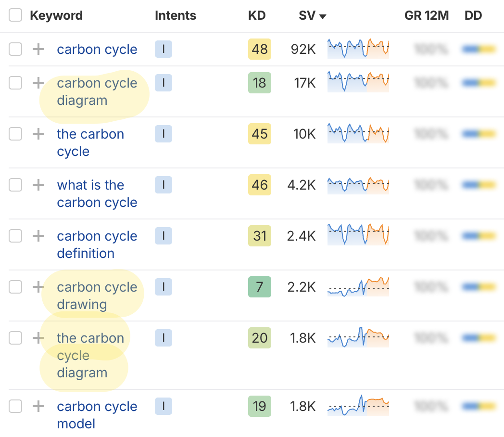Click the 10K search volume value
504x437 pixels.
click(304, 134)
